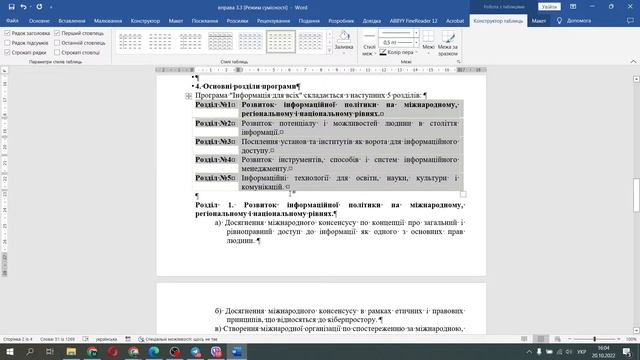Open the Заливка shading bucket tool
Viewport: 640px width, 360px height.
pos(344,37)
